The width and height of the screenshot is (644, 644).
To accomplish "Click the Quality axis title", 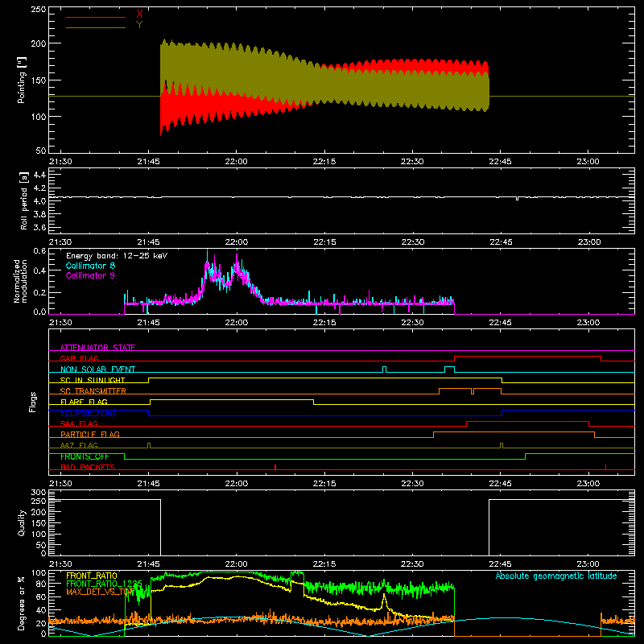I will (22, 522).
